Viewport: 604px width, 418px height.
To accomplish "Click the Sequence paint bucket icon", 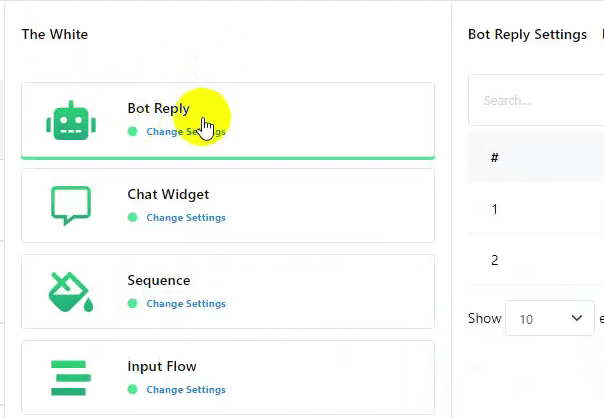I will click(71, 292).
